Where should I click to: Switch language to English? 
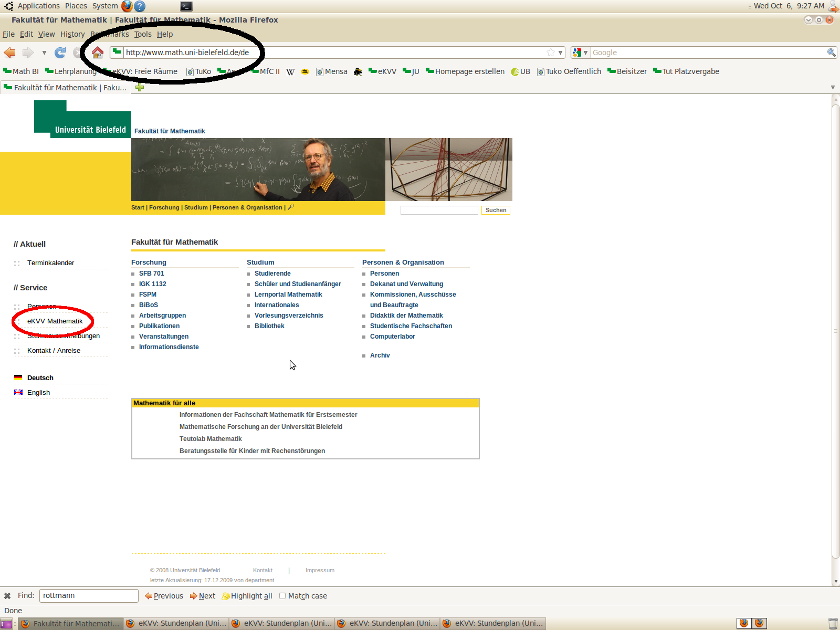[38, 393]
